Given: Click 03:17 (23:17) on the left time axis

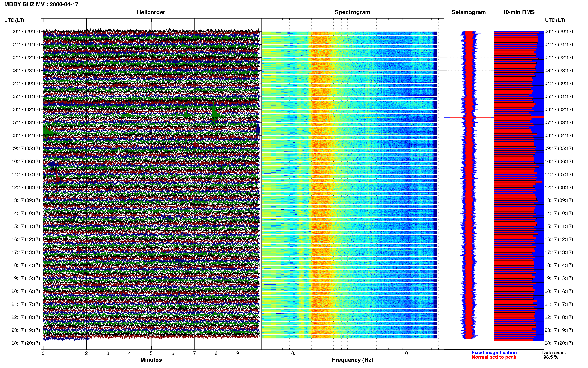Looking at the screenshot, I should point(26,71).
